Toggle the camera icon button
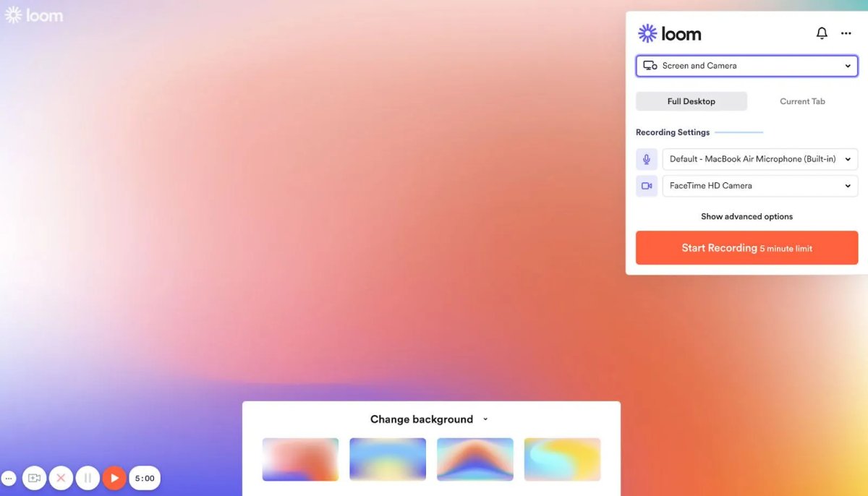The height and width of the screenshot is (496, 868). click(647, 186)
